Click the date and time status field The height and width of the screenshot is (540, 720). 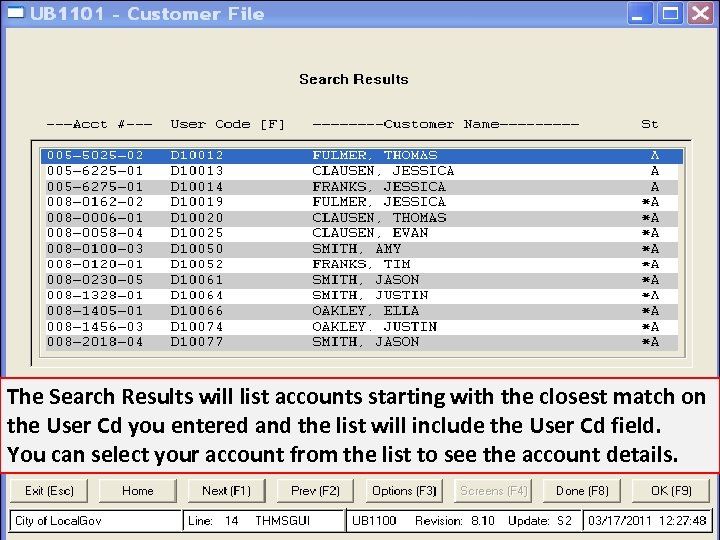pos(647,521)
